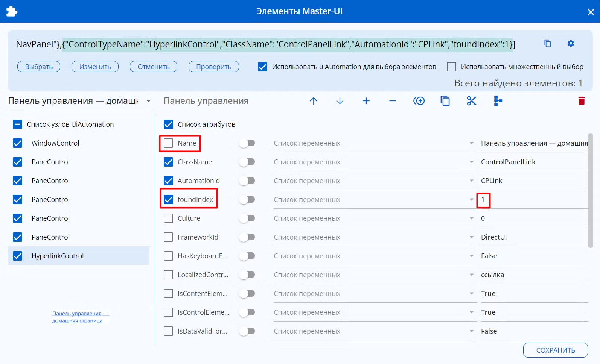Screen dimensions: 600x364
Task: Turn on the switch in FrameworkId row
Action: (x=247, y=237)
